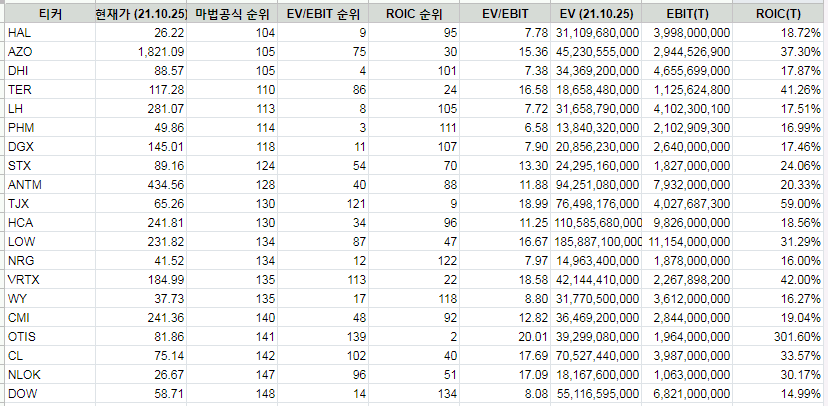
Task: Click the DGX ticker cell
Action: pyautogui.click(x=50, y=147)
